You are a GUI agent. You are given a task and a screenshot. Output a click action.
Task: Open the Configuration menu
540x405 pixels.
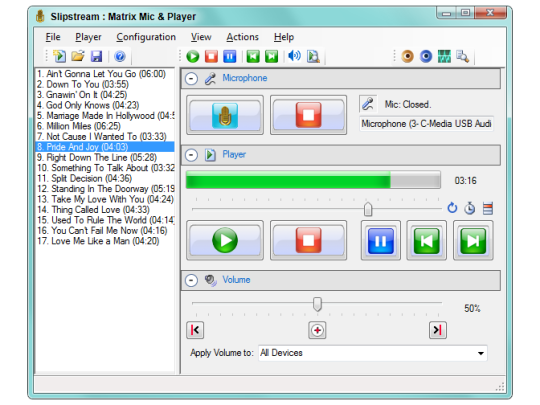click(146, 37)
